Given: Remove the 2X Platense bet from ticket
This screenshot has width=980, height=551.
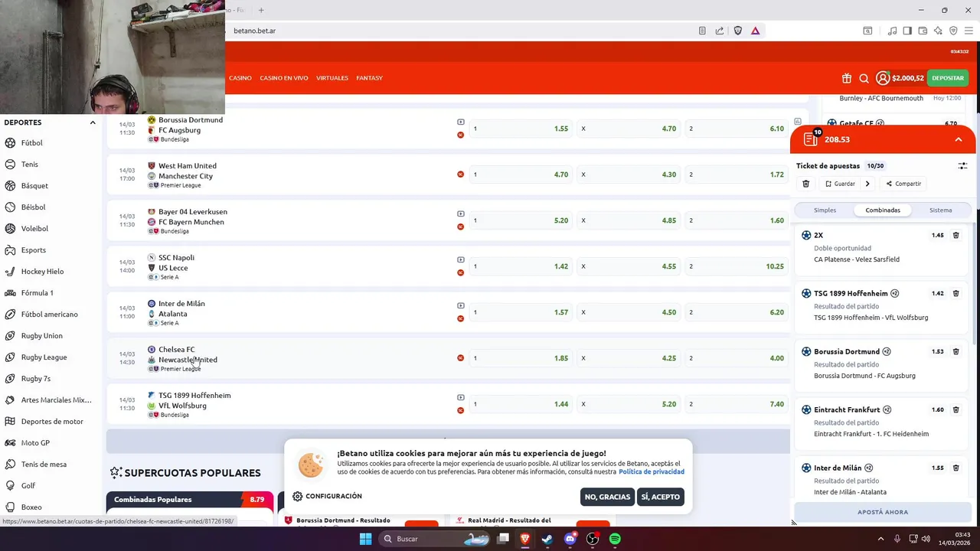Looking at the screenshot, I should [955, 236].
